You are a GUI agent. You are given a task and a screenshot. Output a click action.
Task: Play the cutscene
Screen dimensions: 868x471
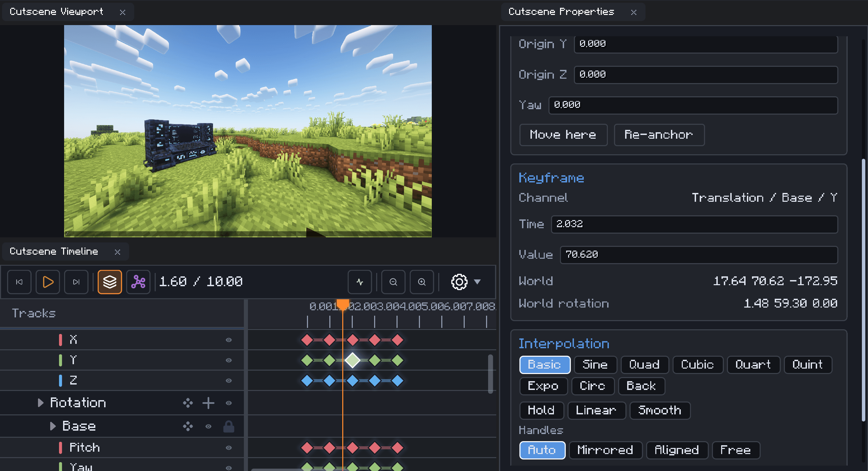(x=48, y=282)
